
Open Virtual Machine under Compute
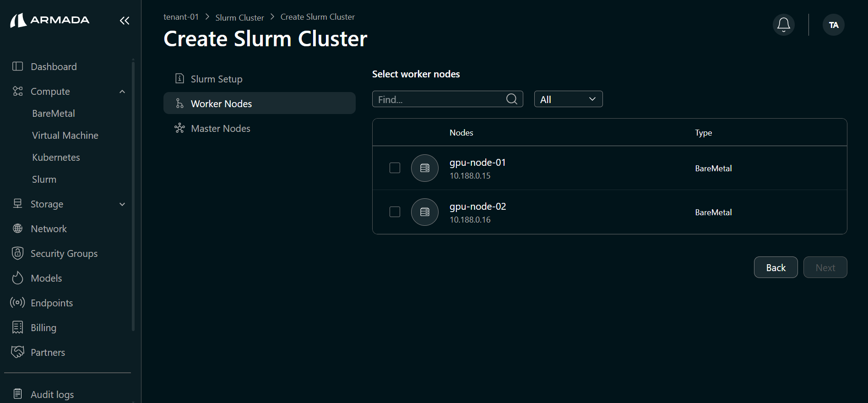65,135
